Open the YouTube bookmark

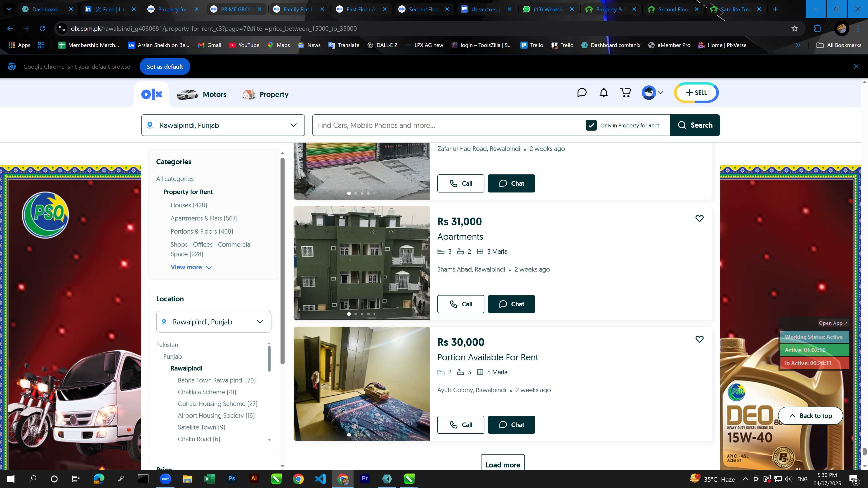tap(244, 45)
